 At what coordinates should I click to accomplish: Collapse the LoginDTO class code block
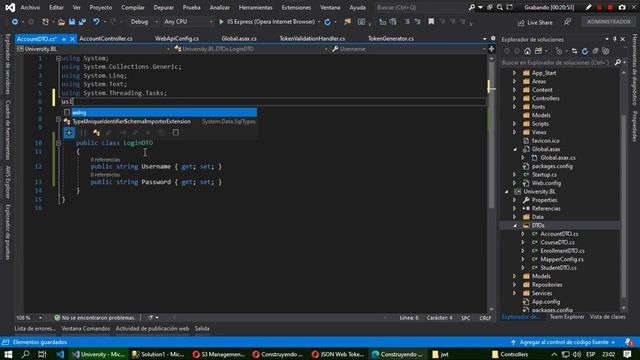[58, 143]
